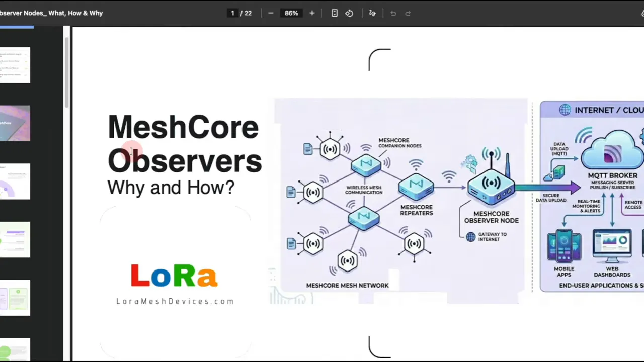The height and width of the screenshot is (362, 644).
Task: Click the MESHCORE REPEATERS label
Action: (417, 210)
